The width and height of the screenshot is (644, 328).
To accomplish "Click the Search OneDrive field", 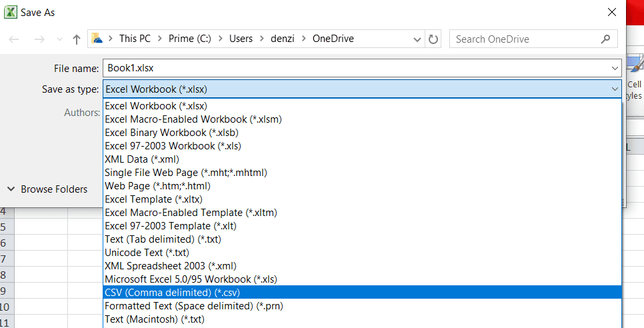I will tap(533, 39).
